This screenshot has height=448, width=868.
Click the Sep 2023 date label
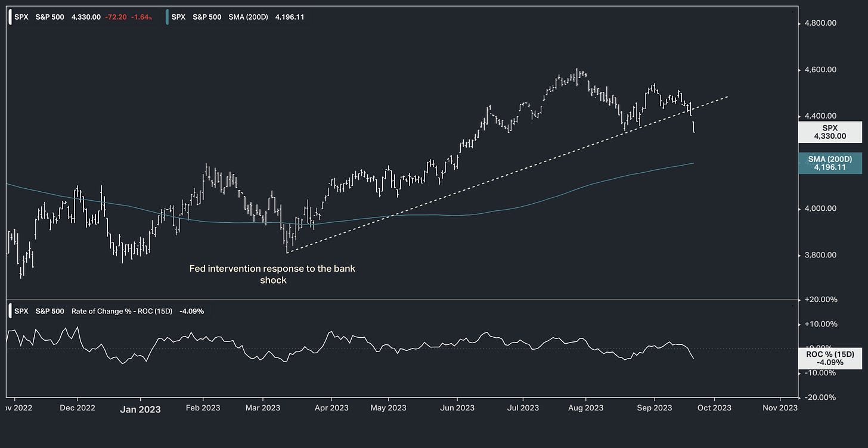(654, 408)
